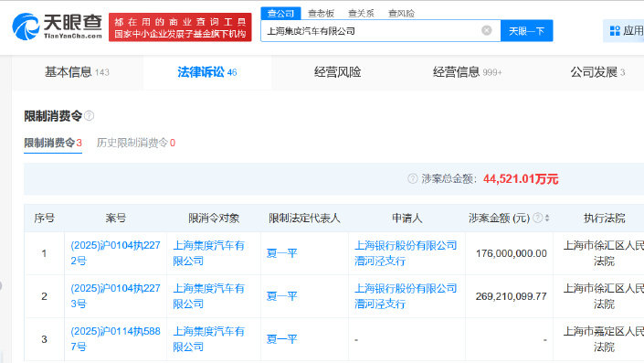Click the amount 176,000,000.00

[512, 253]
